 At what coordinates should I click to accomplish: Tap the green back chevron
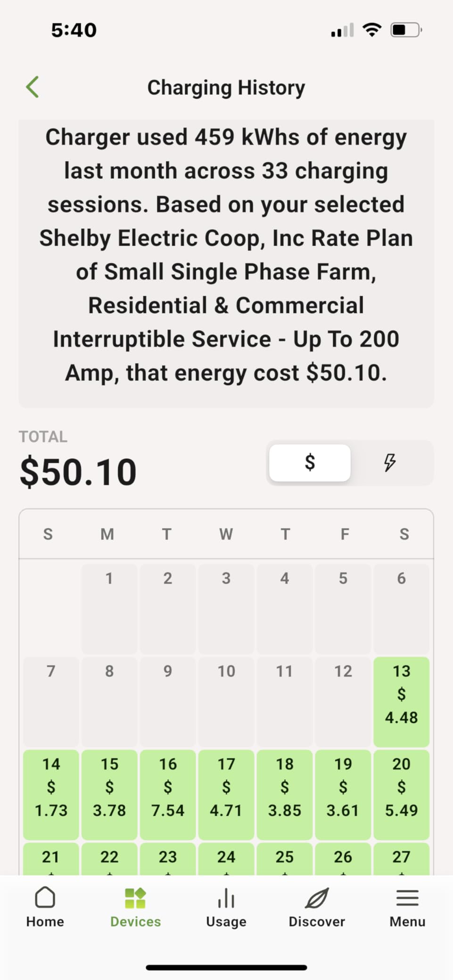[x=32, y=87]
